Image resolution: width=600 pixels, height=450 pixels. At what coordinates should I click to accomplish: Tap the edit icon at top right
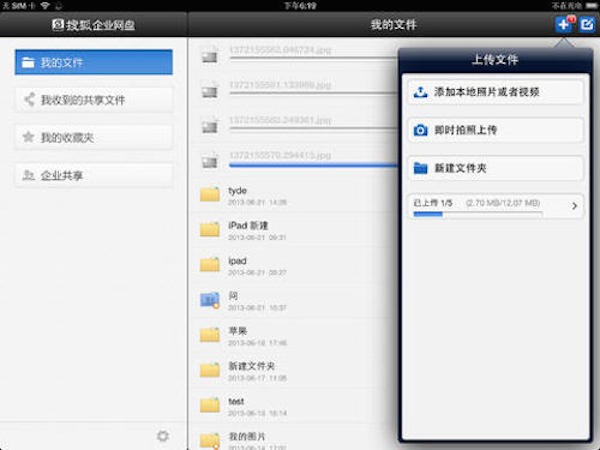click(x=587, y=24)
